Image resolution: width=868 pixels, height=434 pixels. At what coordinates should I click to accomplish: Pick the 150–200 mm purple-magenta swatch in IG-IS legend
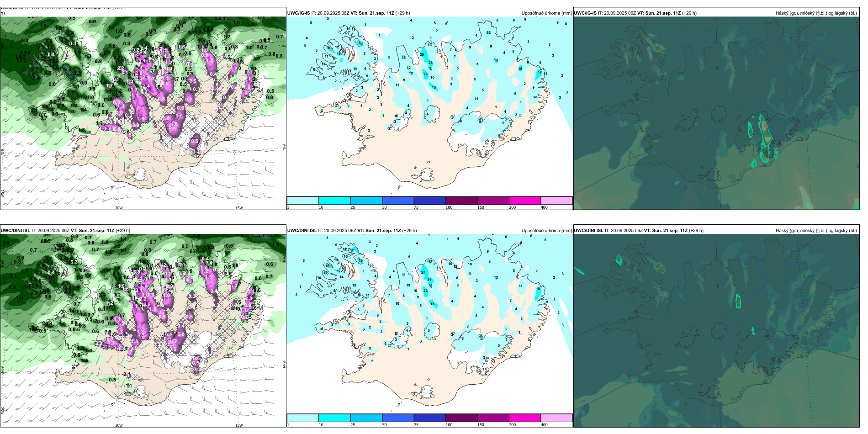[493, 201]
